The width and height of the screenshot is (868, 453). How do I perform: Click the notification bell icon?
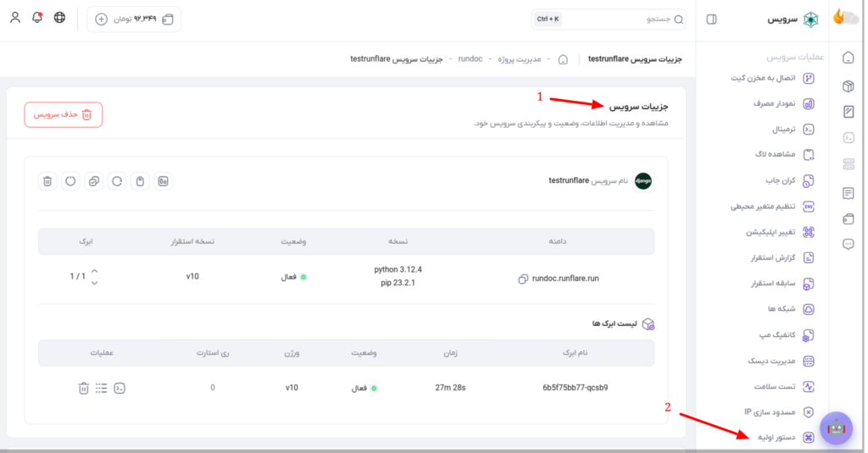coord(37,17)
